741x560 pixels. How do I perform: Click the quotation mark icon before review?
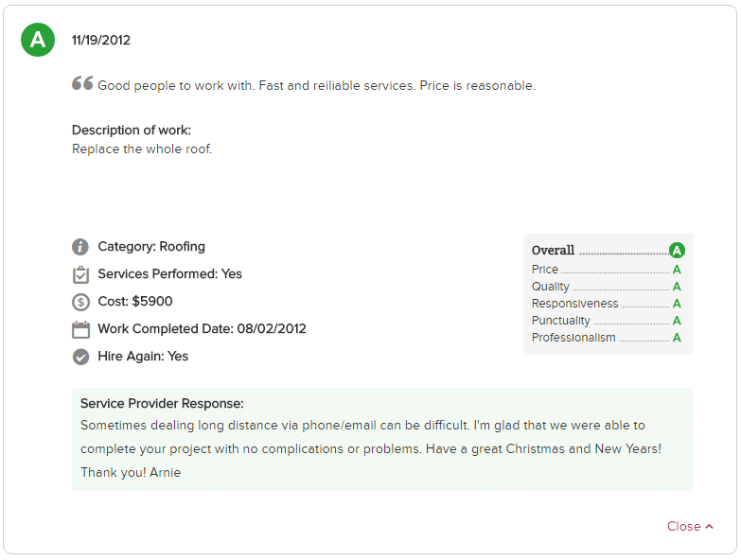[x=82, y=83]
